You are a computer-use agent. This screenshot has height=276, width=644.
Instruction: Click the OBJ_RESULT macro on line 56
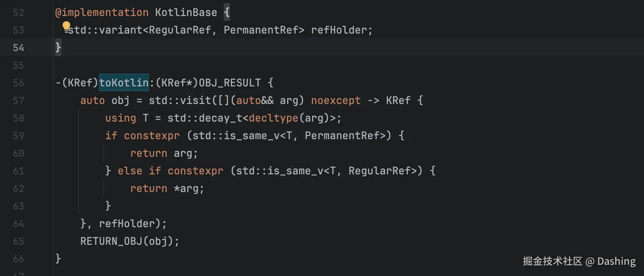coord(230,83)
